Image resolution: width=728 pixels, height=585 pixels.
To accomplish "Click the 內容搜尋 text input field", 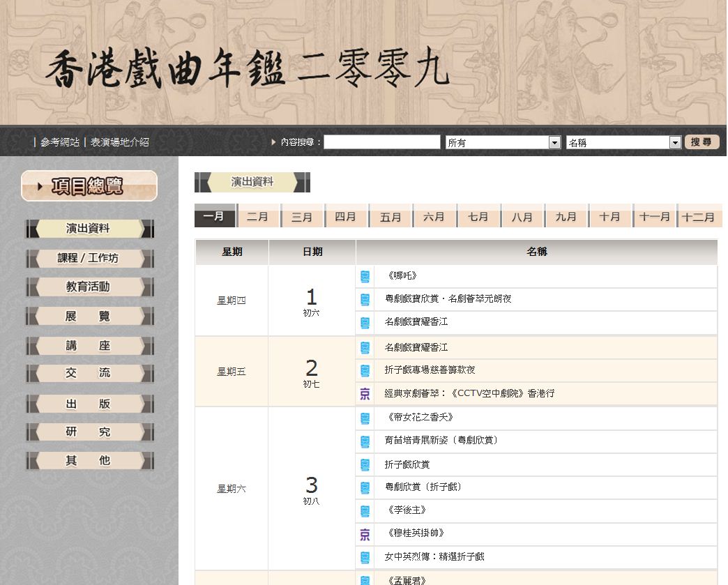I will click(x=381, y=142).
